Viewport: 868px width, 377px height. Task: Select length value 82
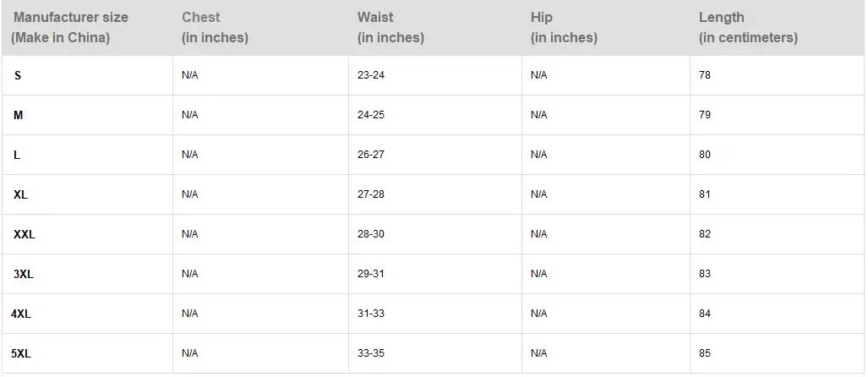click(x=705, y=234)
